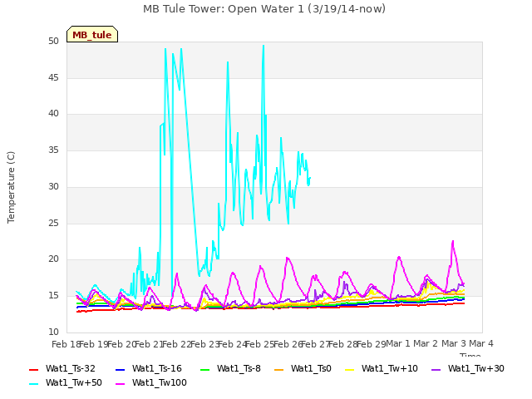The width and height of the screenshot is (532, 399).
Task: Click the Mar 4 x-axis date label
Action: [x=481, y=343]
